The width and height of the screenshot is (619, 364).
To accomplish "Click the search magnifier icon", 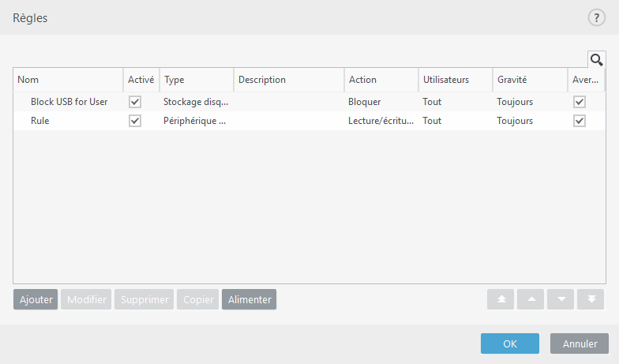I will (597, 60).
